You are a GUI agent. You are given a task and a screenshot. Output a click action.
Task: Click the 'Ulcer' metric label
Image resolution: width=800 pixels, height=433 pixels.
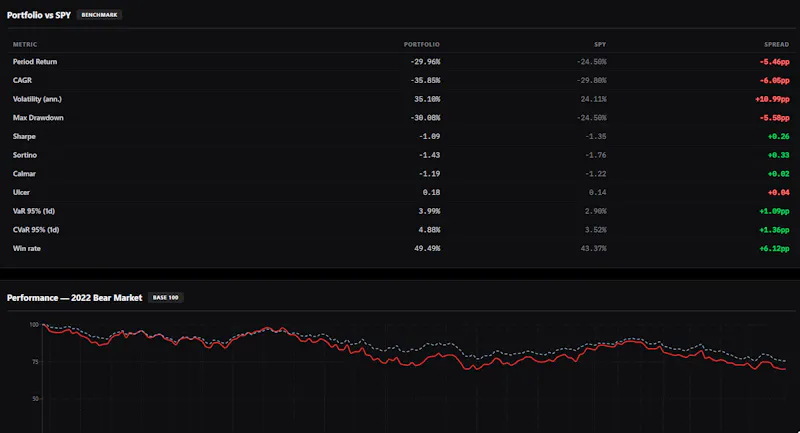[x=21, y=192]
